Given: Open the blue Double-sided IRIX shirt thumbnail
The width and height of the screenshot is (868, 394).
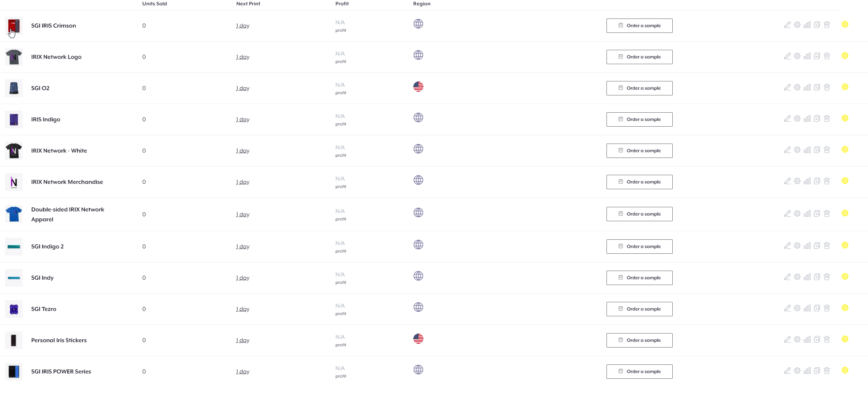Looking at the screenshot, I should 14,214.
